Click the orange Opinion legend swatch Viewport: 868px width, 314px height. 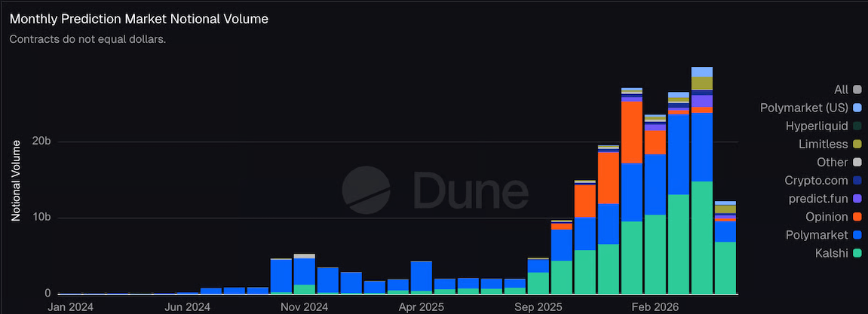coord(857,217)
